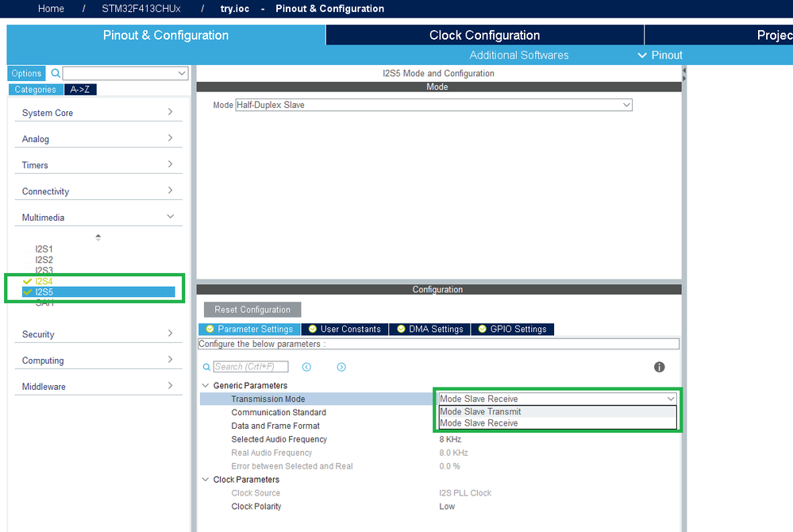Select User Constants tab

pyautogui.click(x=345, y=330)
